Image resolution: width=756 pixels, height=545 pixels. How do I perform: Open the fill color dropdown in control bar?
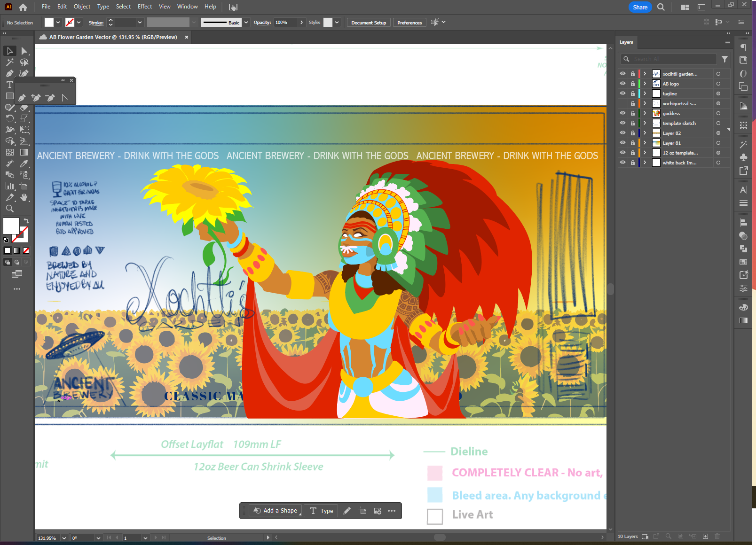point(58,22)
